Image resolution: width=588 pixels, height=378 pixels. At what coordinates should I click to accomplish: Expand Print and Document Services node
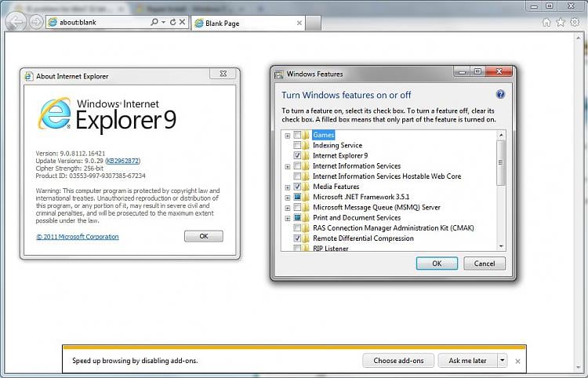(x=288, y=218)
